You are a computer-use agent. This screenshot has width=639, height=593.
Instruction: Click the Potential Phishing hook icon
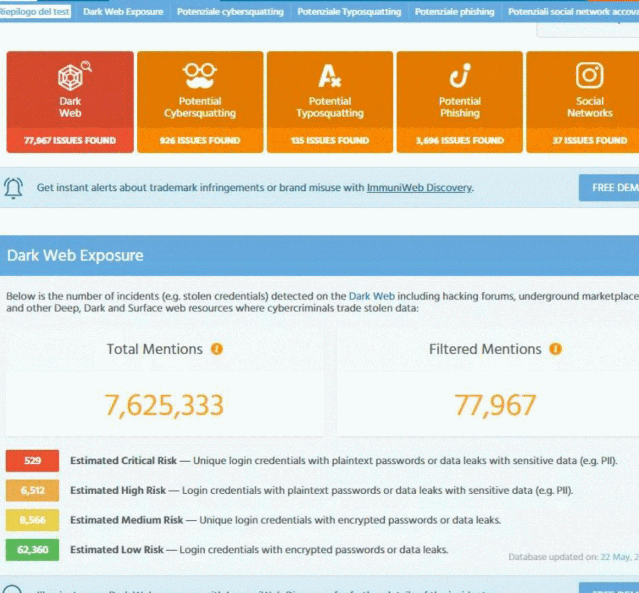pos(460,75)
